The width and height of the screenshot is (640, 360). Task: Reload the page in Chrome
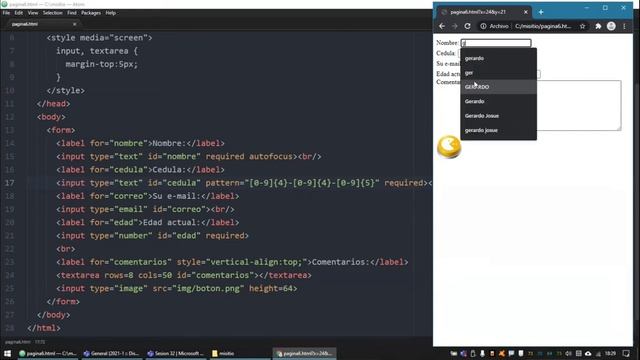[467, 26]
